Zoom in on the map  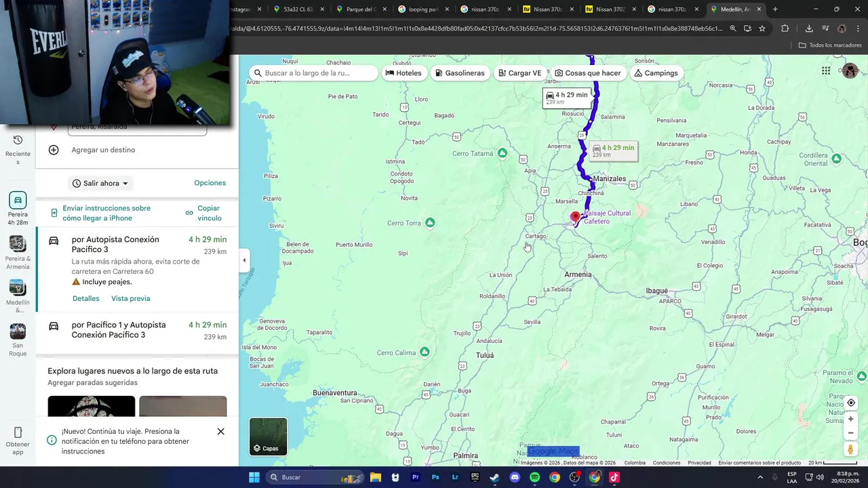851,419
